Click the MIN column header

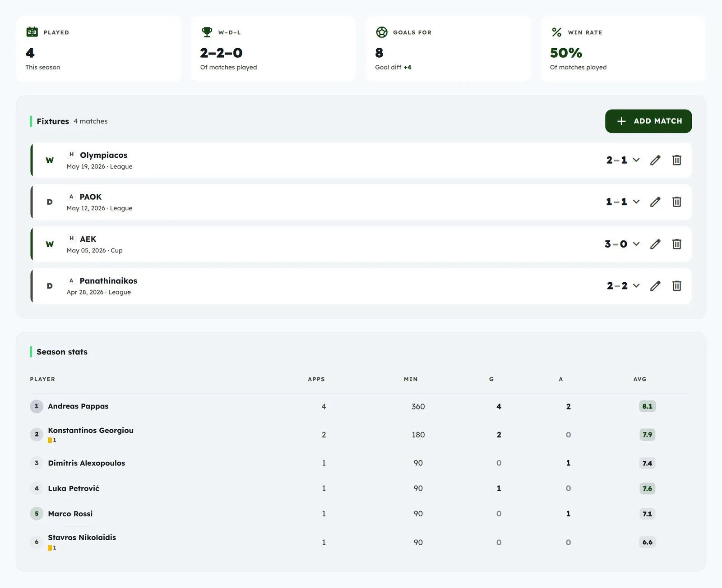411,379
